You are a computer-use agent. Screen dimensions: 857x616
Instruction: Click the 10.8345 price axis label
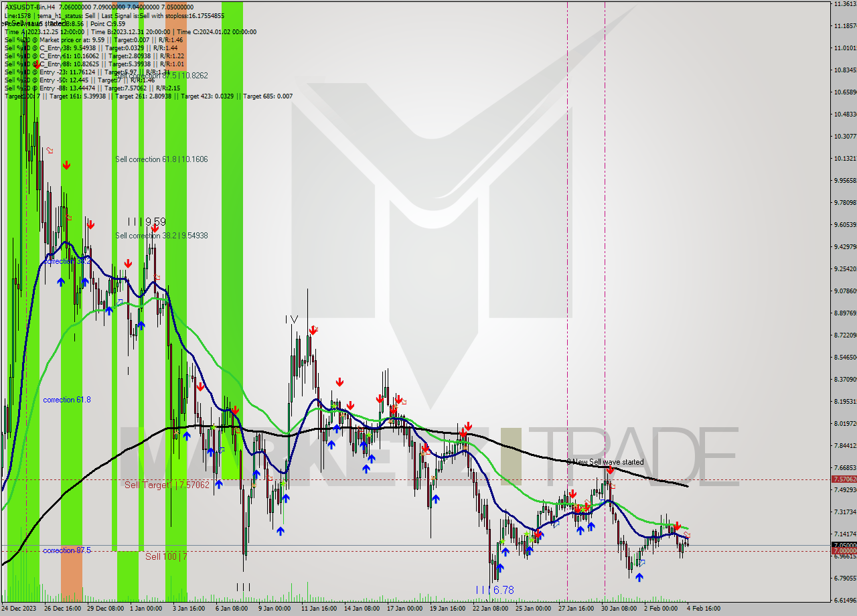pyautogui.click(x=845, y=70)
